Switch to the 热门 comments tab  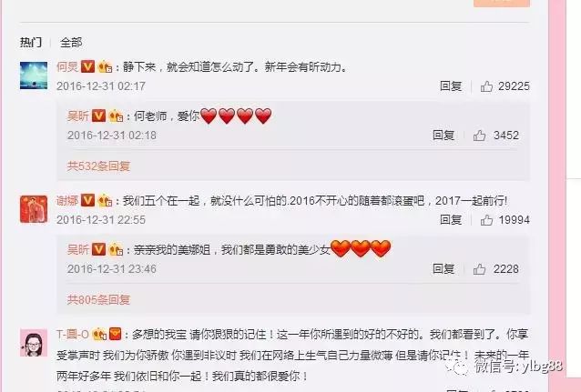31,42
